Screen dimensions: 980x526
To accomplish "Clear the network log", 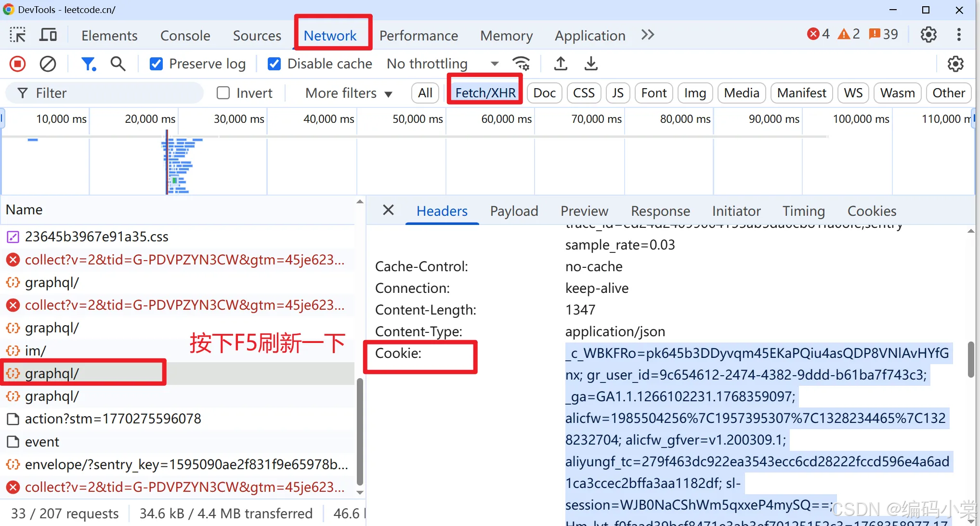I will (48, 64).
